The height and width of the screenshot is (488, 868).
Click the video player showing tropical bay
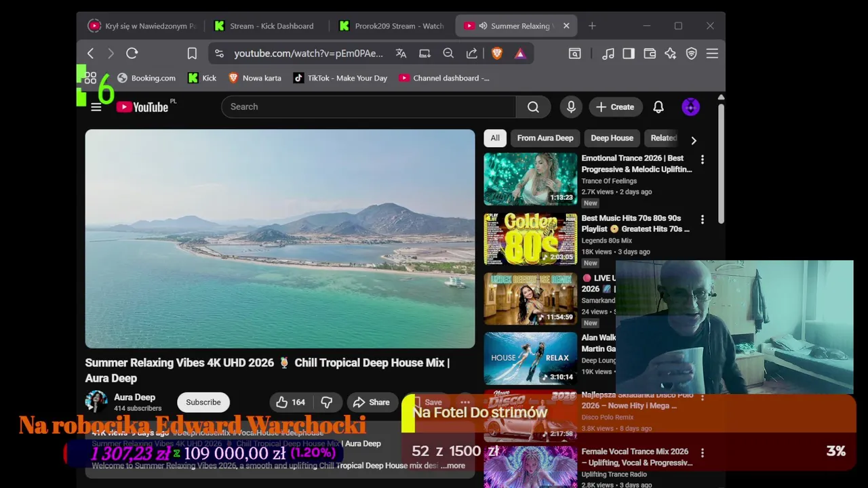click(x=280, y=239)
